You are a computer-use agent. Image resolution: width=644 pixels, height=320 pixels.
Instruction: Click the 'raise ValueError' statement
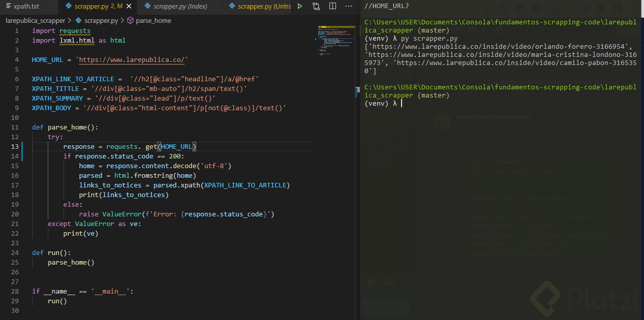pyautogui.click(x=176, y=214)
